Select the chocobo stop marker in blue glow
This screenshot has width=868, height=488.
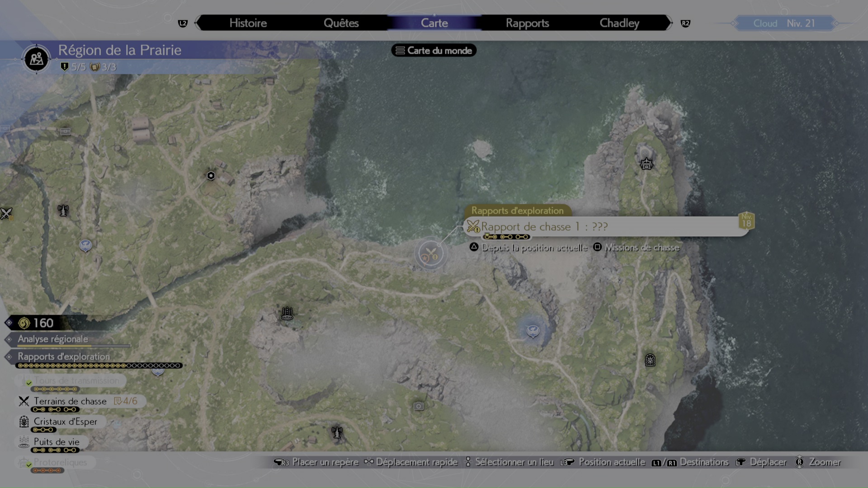(x=533, y=331)
